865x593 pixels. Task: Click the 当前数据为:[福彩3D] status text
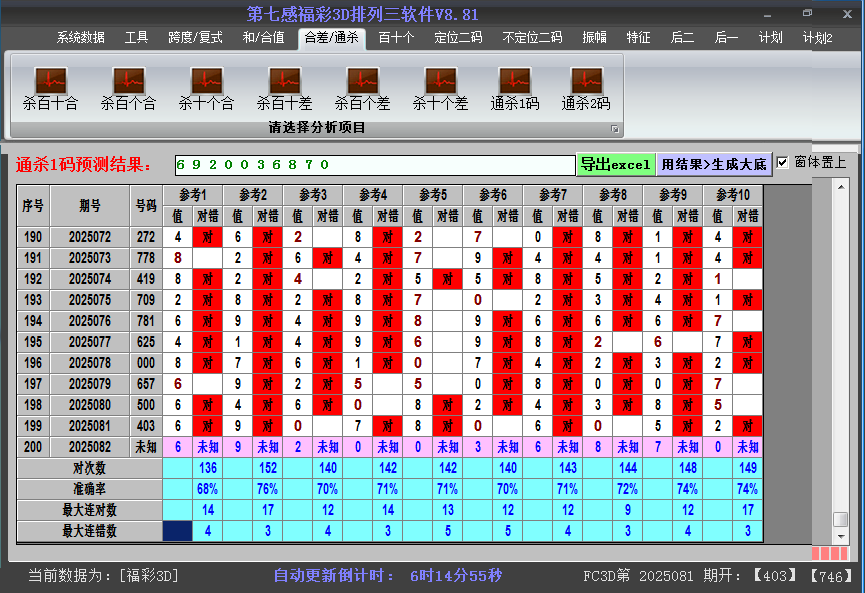(x=104, y=576)
